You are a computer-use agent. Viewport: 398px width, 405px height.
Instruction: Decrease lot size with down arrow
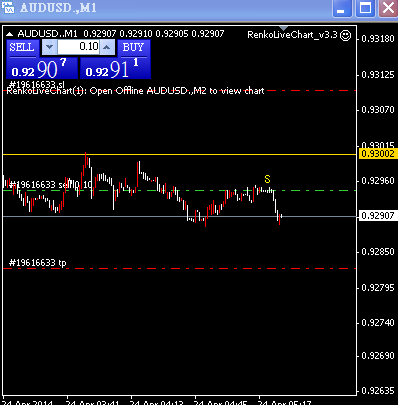[x=49, y=47]
